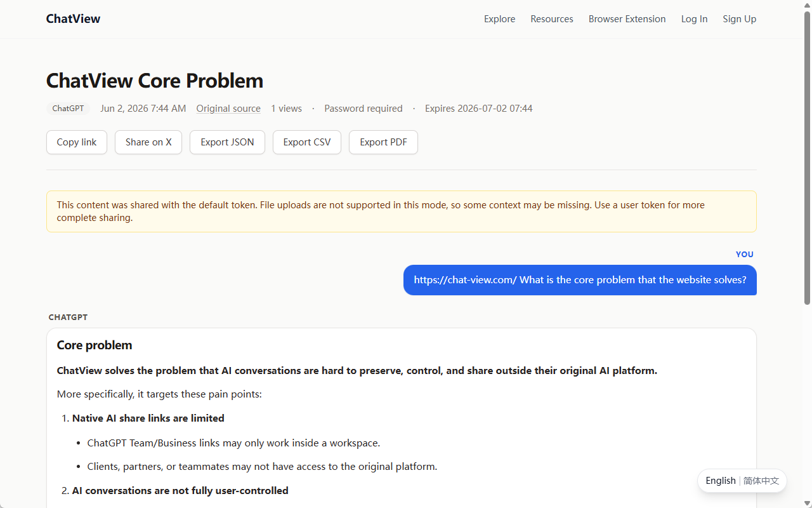The width and height of the screenshot is (812, 508).
Task: Click the 'CHATGPT' sender label
Action: 68,317
